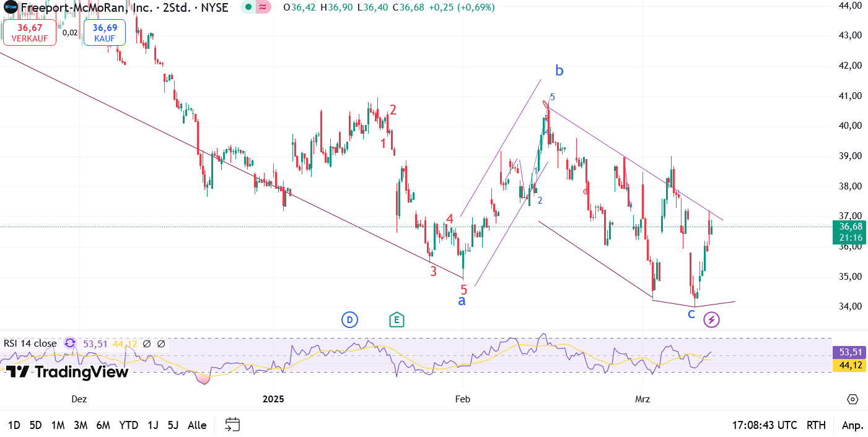868x437 pixels.
Task: Open the TradingView logo link
Action: (x=67, y=371)
